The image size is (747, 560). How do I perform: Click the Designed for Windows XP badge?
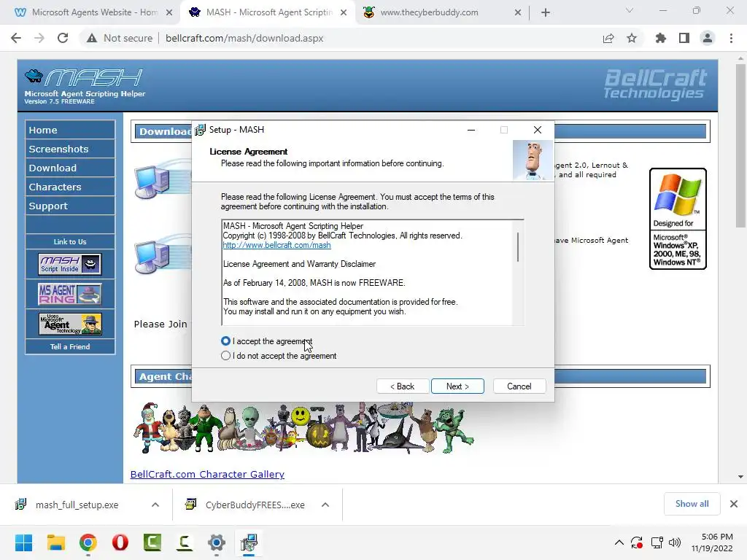pyautogui.click(x=678, y=219)
